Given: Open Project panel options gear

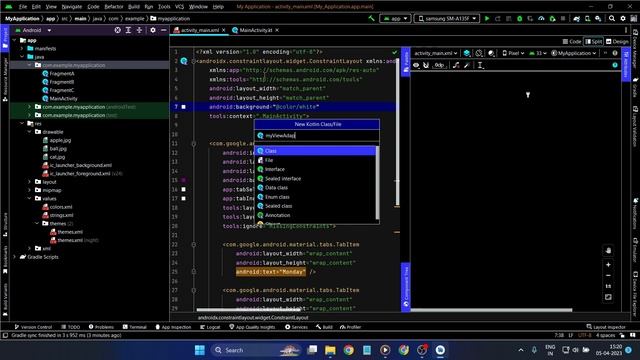Looking at the screenshot, I should [153, 30].
